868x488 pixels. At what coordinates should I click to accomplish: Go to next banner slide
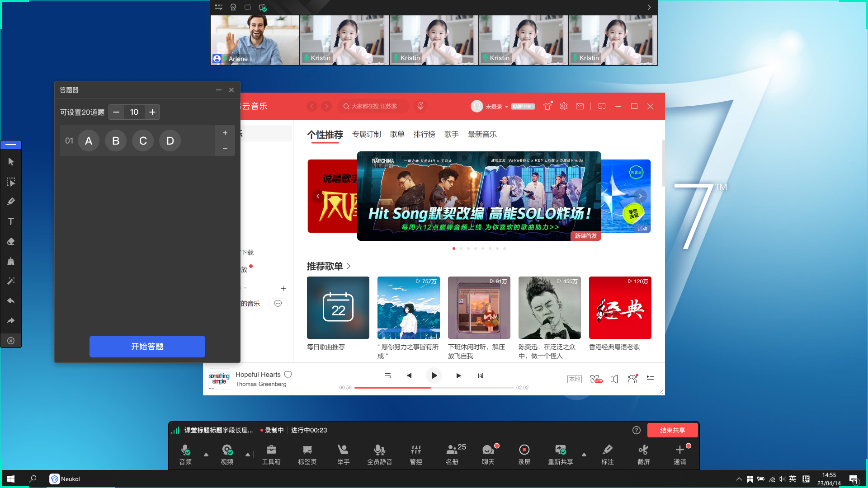(640, 196)
